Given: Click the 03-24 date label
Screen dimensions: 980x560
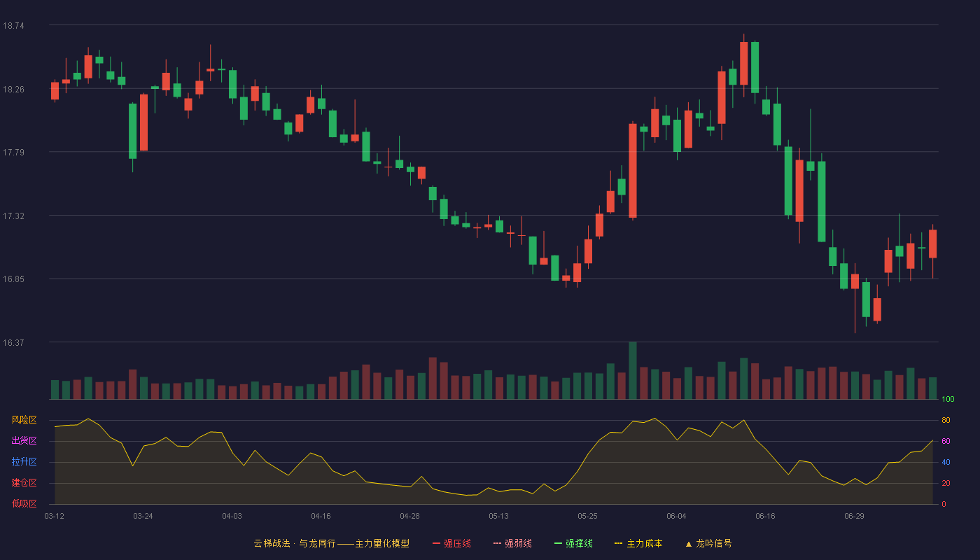Looking at the screenshot, I should click(x=143, y=516).
